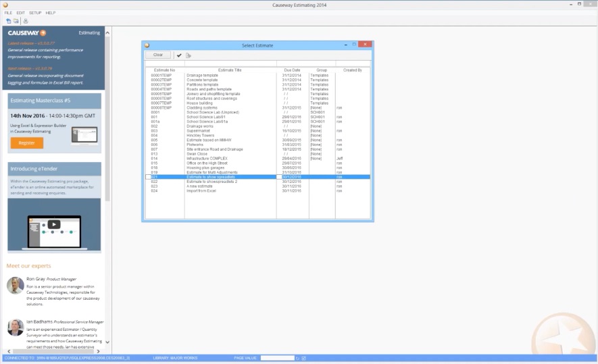This screenshot has height=364, width=598.
Task: Click the sidebar scroll down arrow
Action: (107, 342)
